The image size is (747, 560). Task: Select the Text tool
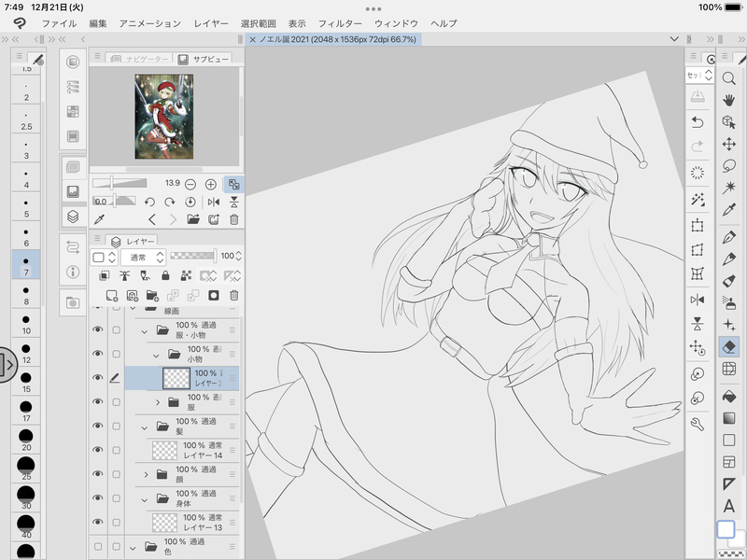click(x=729, y=505)
